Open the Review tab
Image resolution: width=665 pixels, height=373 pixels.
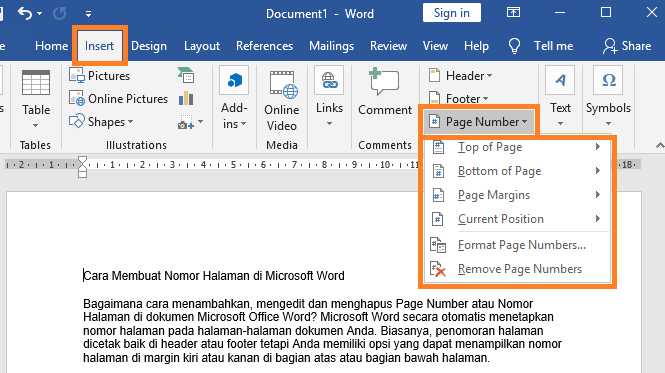tap(388, 46)
